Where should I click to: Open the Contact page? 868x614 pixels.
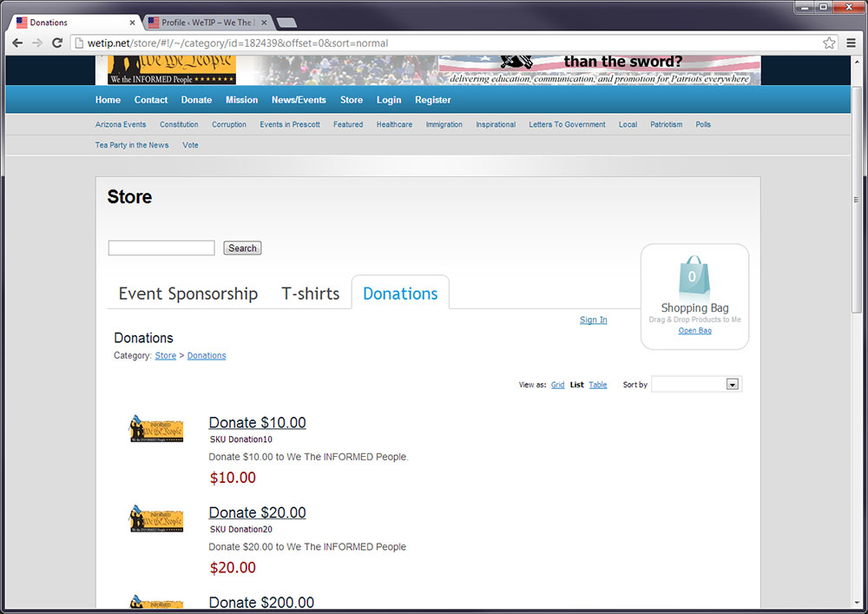pyautogui.click(x=150, y=100)
